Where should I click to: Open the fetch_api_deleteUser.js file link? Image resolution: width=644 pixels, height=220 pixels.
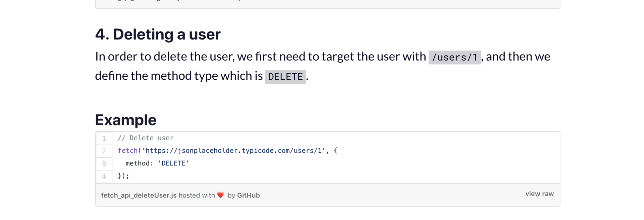[x=139, y=195]
